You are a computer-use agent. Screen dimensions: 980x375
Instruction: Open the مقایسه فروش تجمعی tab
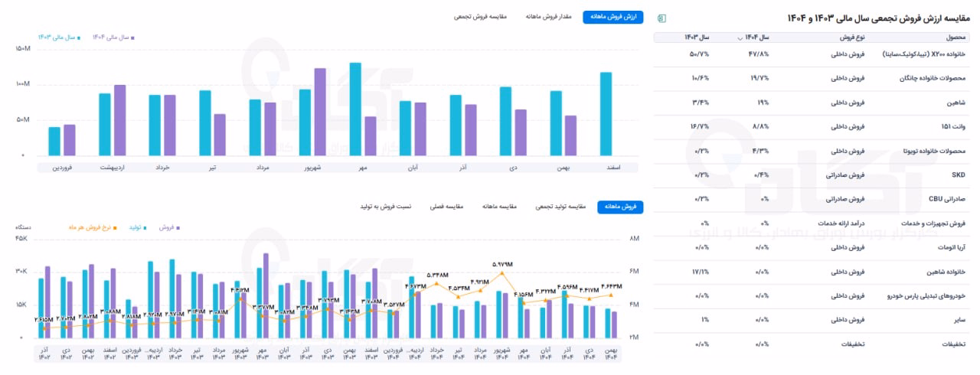pos(482,17)
